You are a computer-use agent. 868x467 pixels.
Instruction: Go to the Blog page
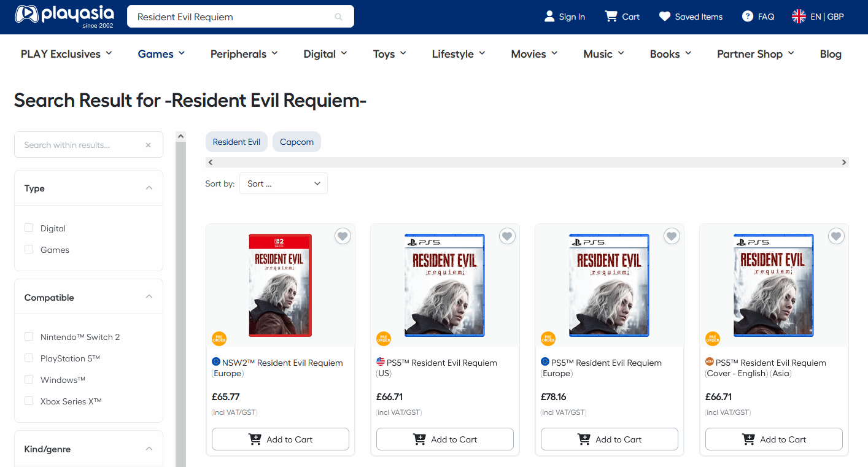point(831,54)
